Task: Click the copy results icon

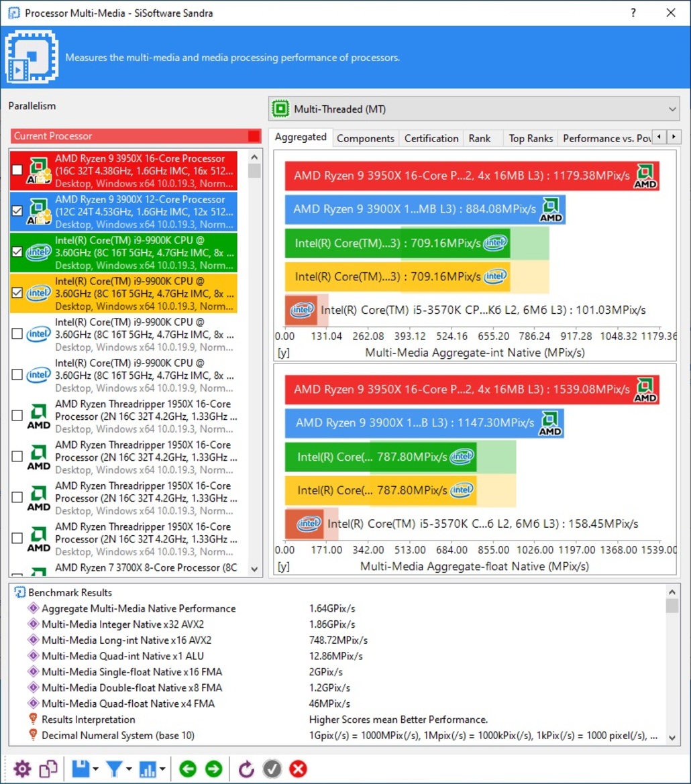Action: click(x=48, y=769)
